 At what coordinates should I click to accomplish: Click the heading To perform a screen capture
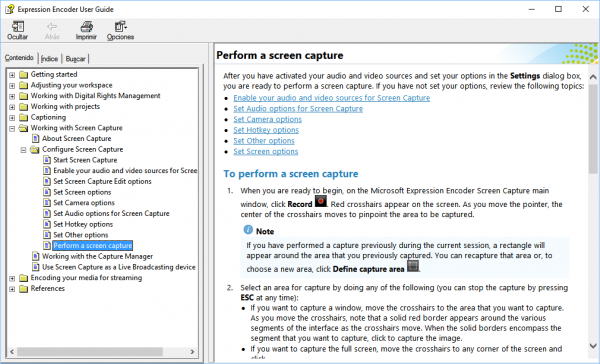291,174
